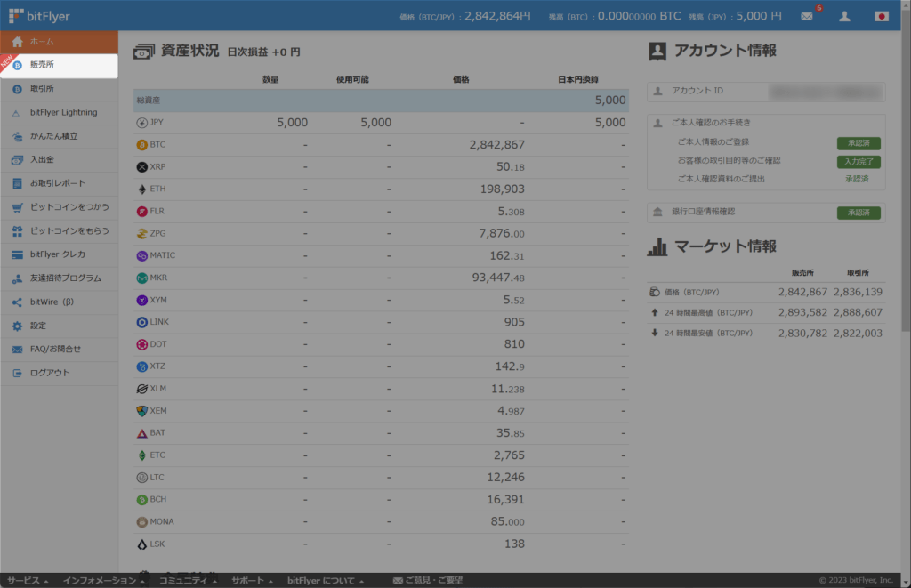Viewport: 911px width, 588px height.
Task: Click 承認済 button beside 銀行口座情報確認
Action: [x=859, y=213]
